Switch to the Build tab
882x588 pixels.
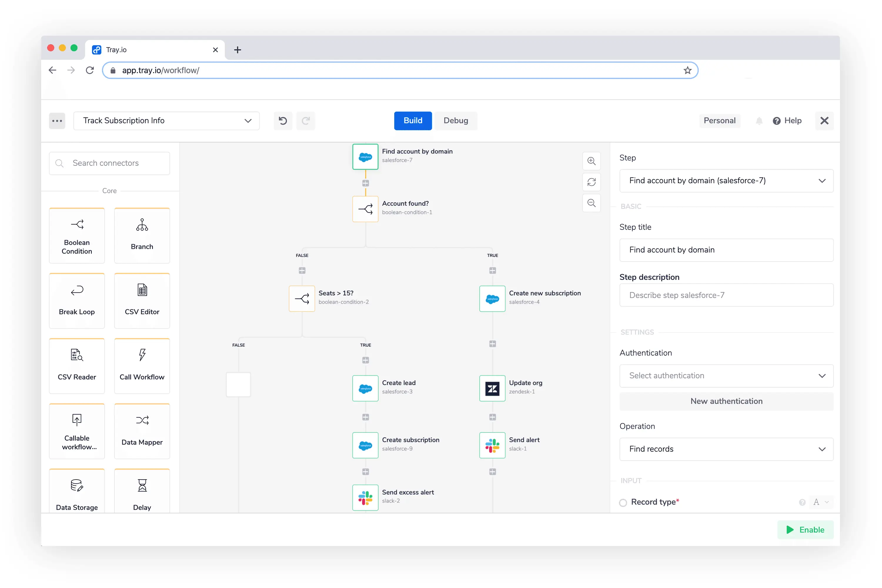[x=412, y=121]
